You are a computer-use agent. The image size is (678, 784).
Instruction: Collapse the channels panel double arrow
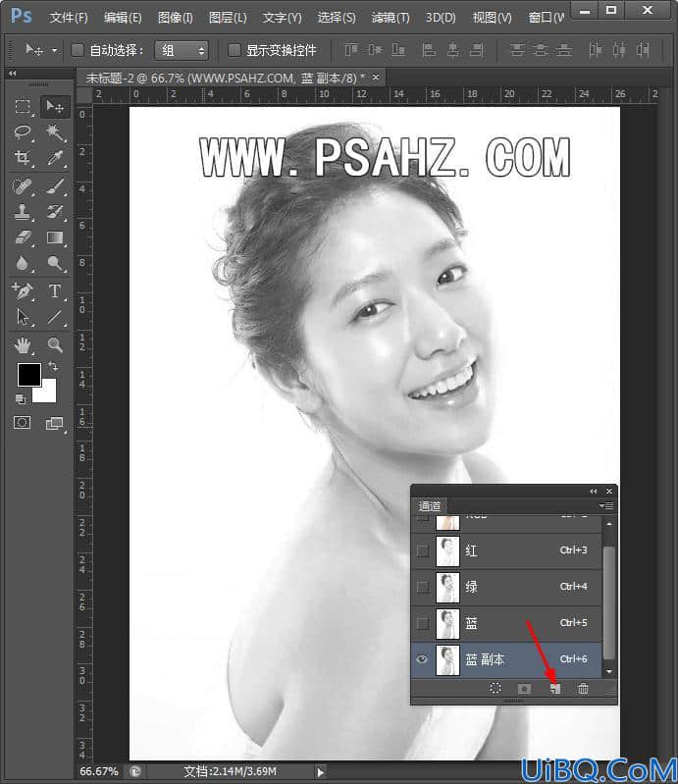pyautogui.click(x=593, y=491)
